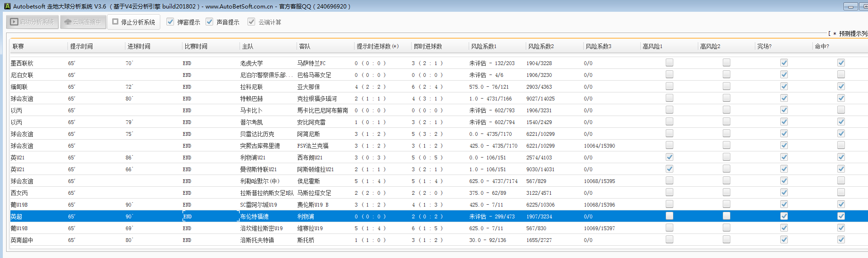The image size is (868, 258).
Task: Check 命中? for the 西女丙 row
Action: (841, 192)
